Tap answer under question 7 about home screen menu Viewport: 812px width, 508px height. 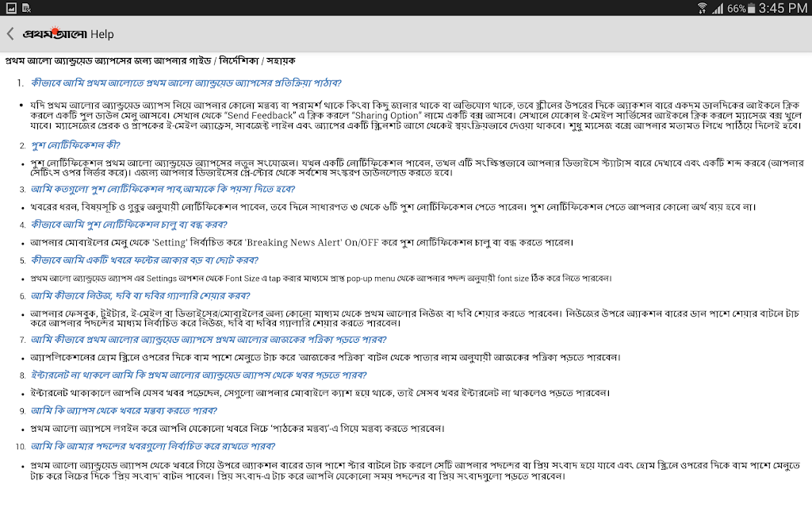click(x=325, y=358)
